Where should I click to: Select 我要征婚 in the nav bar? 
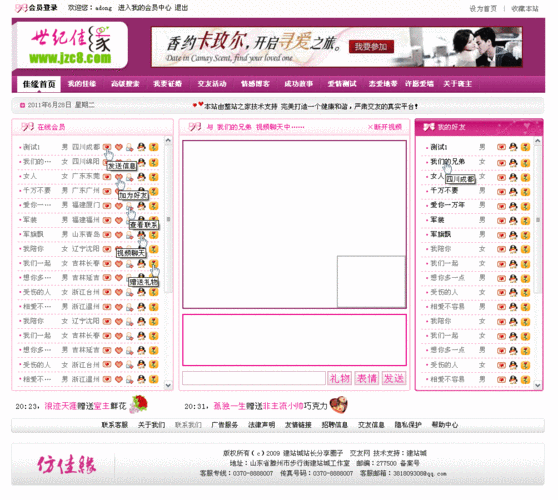pyautogui.click(x=168, y=84)
